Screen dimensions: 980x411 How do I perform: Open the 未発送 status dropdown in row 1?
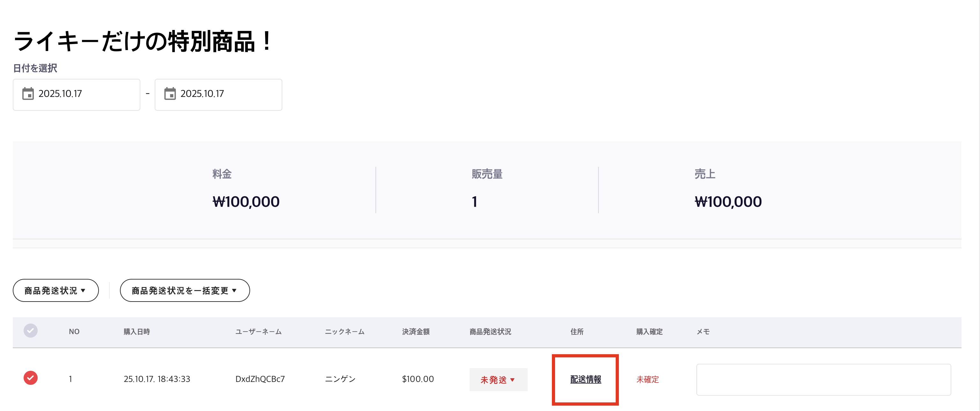498,379
